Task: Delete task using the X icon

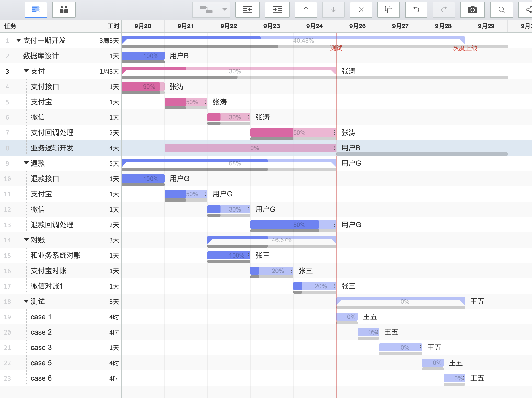Action: [x=361, y=10]
